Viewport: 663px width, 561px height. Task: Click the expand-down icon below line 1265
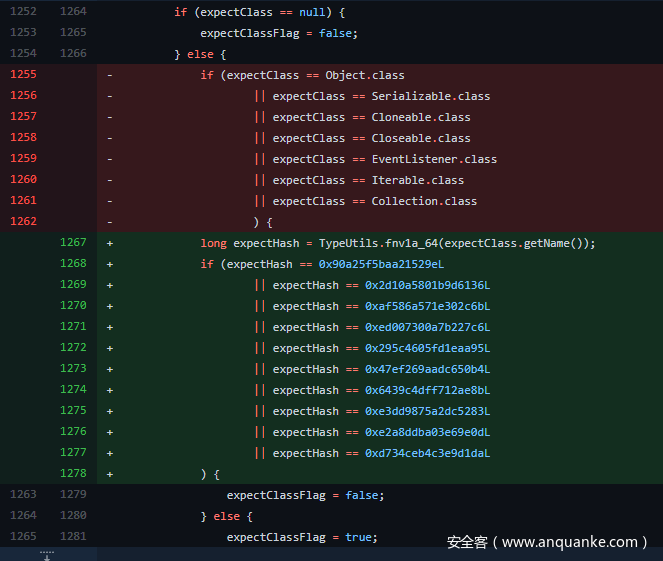pos(47,554)
